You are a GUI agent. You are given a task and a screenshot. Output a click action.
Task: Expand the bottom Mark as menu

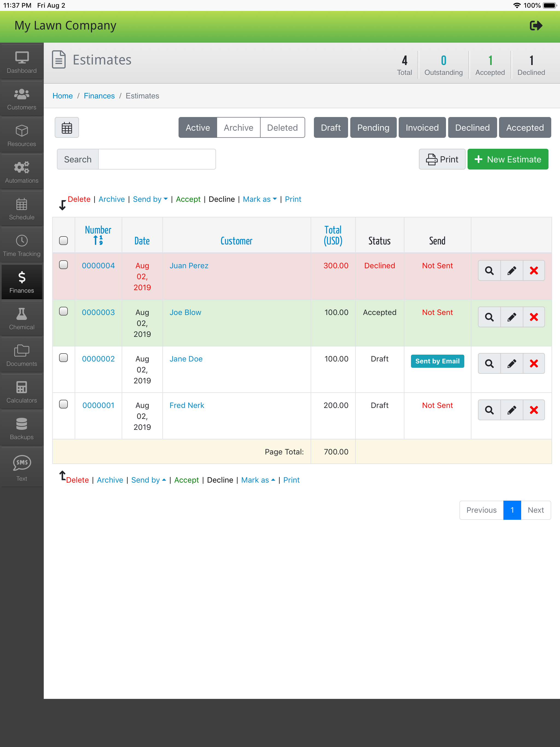pos(258,480)
